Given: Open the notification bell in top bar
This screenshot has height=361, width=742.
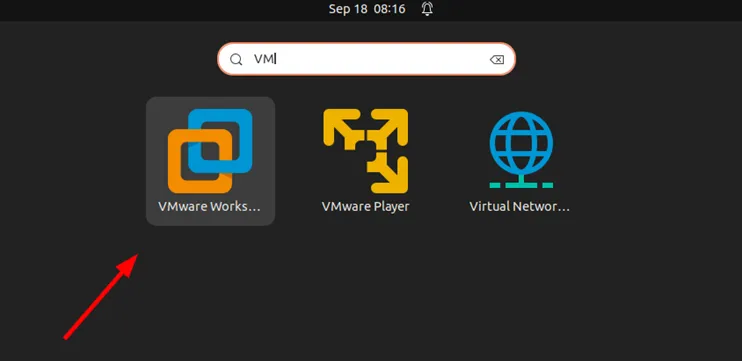Looking at the screenshot, I should tap(427, 9).
